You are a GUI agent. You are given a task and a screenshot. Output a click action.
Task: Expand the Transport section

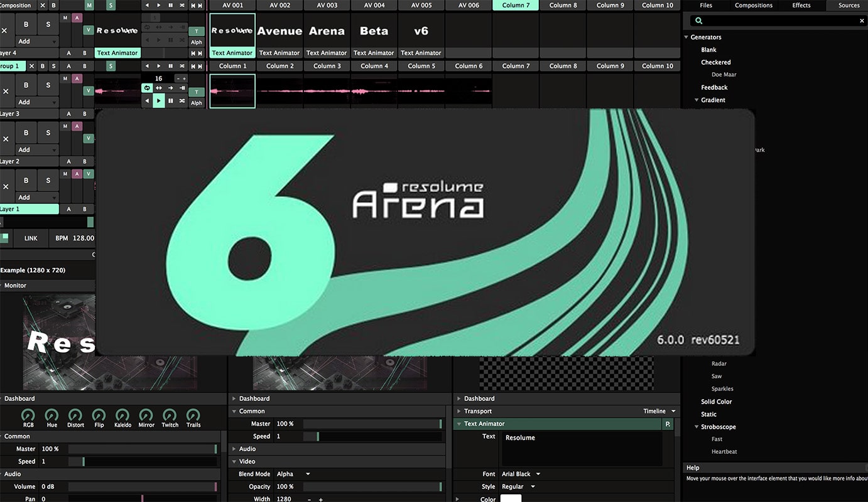pos(459,412)
